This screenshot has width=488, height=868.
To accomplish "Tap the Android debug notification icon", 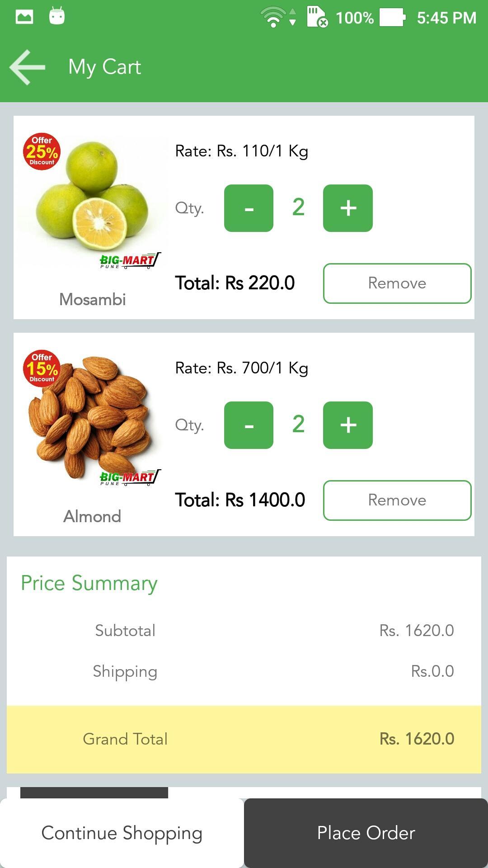I will [57, 16].
